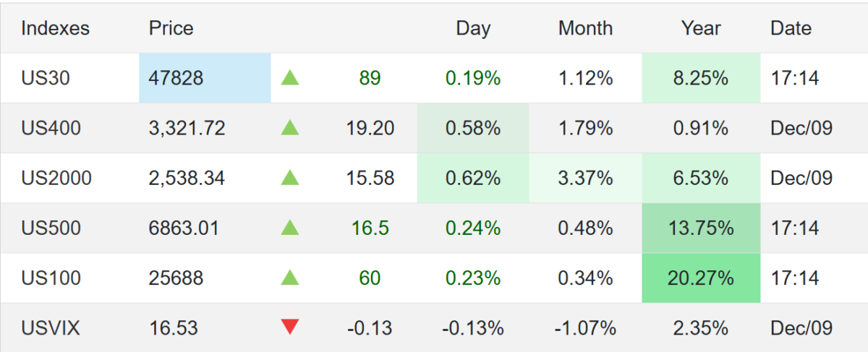This screenshot has width=868, height=352.
Task: Click the green up arrow for US2000
Action: point(290,178)
